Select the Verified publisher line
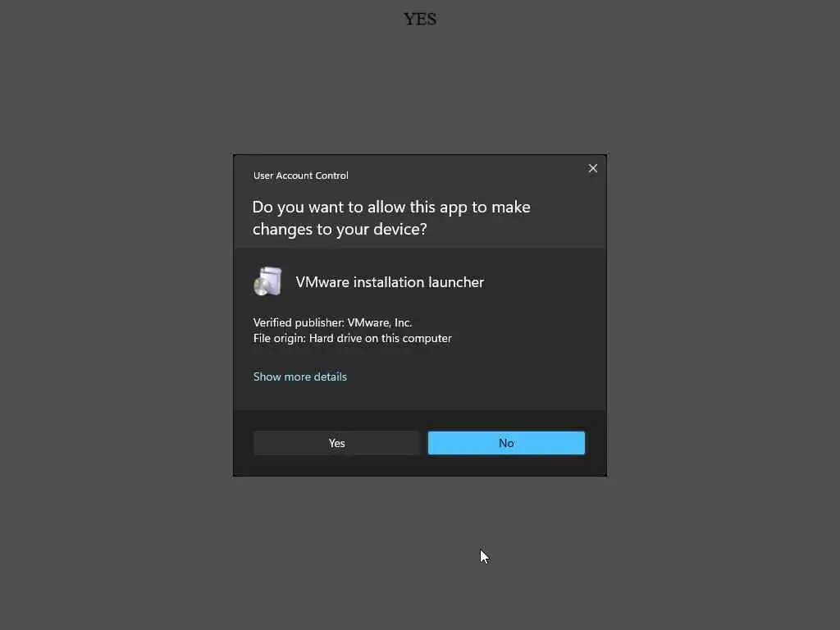 [x=332, y=322]
